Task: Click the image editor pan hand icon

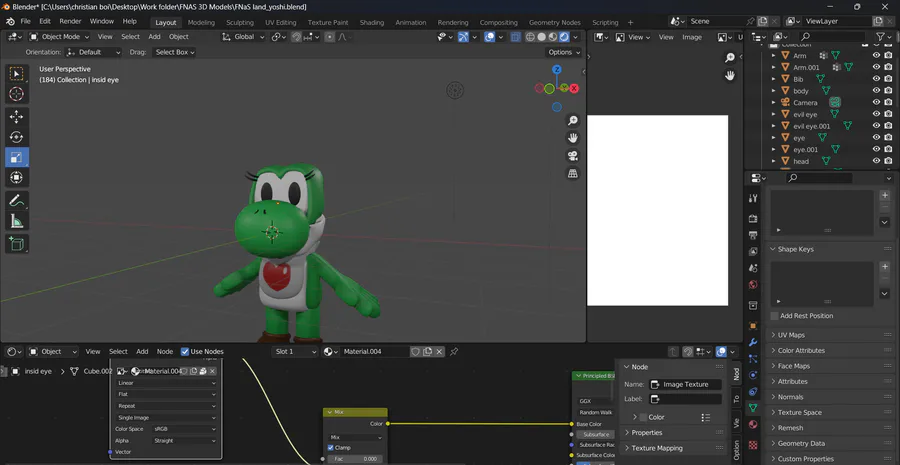Action: tap(730, 75)
